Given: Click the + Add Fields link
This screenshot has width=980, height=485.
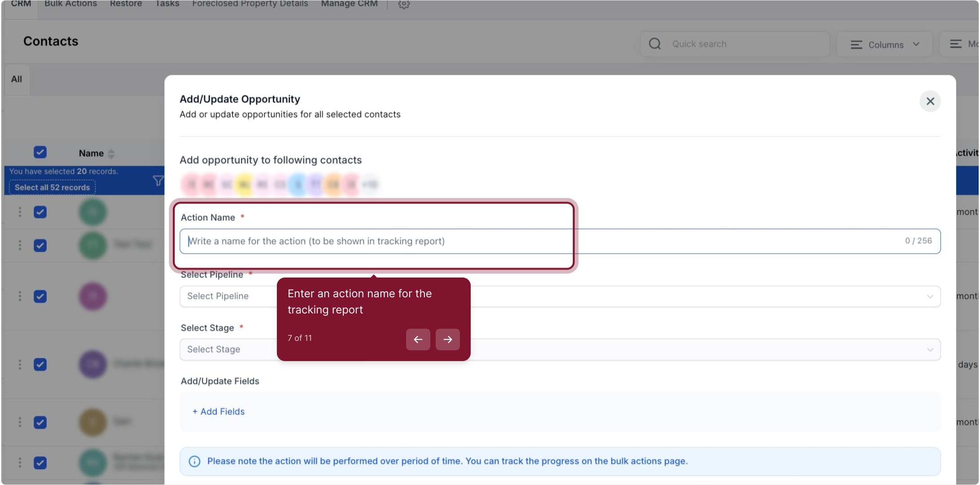Looking at the screenshot, I should (219, 411).
